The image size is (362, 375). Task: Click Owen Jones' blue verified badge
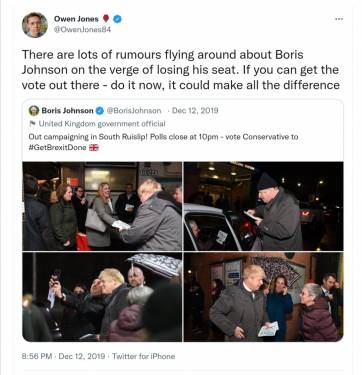tap(117, 19)
